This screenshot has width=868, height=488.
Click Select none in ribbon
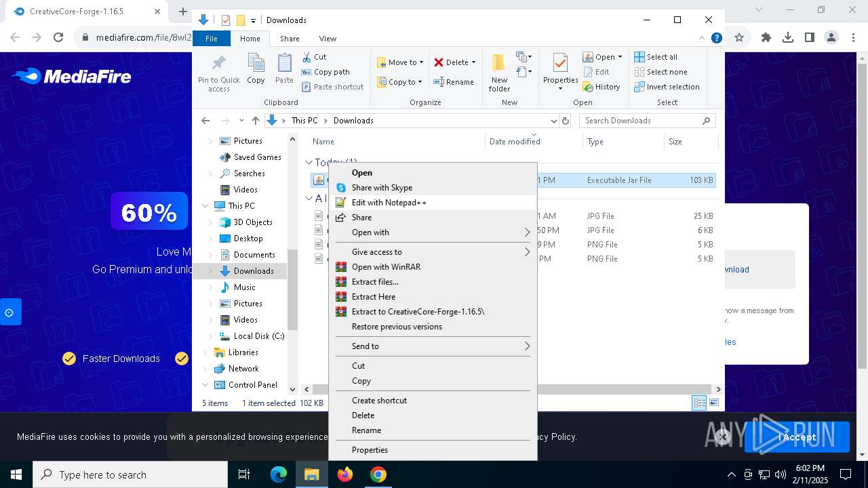coord(660,72)
